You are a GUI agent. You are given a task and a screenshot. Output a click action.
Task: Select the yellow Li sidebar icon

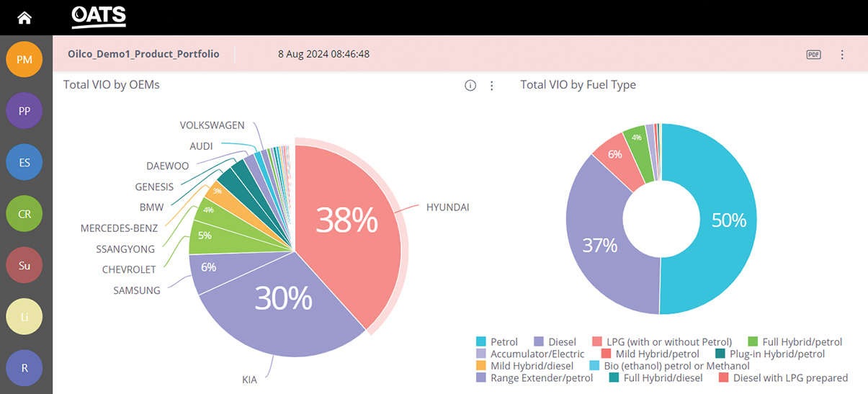click(x=24, y=317)
